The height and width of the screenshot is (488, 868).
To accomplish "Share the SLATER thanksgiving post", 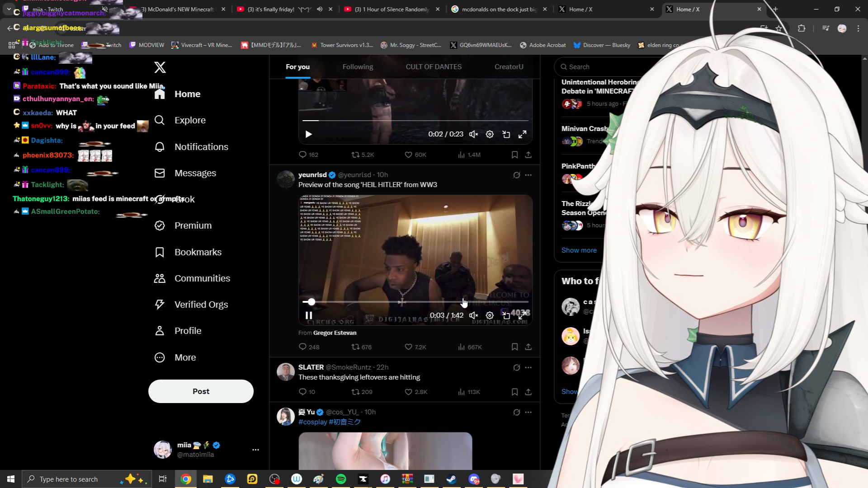I will tap(528, 392).
